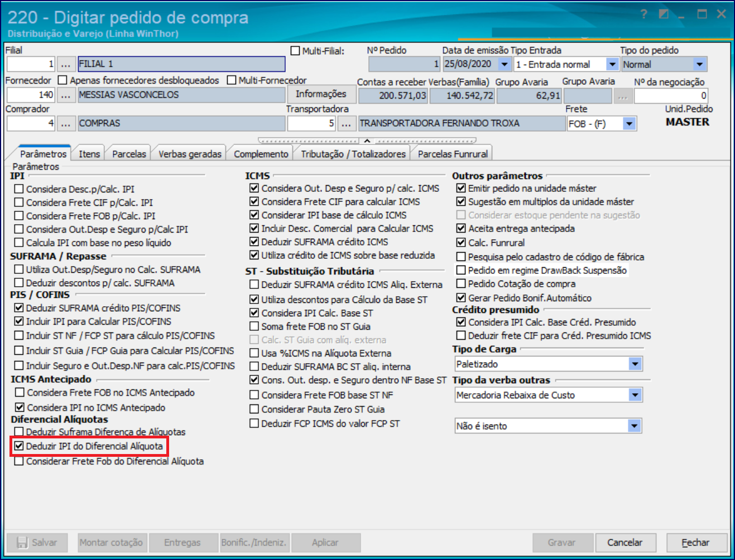Open Comprador lookup ellipsis button
The image size is (735, 560).
[x=66, y=123]
